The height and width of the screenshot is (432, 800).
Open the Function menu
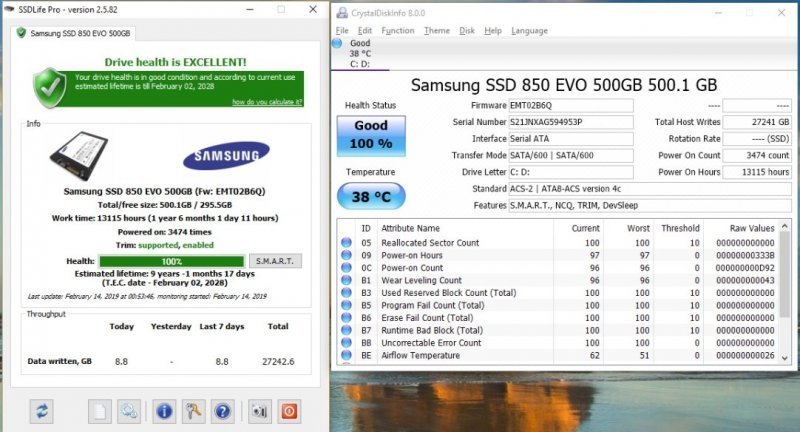(397, 31)
